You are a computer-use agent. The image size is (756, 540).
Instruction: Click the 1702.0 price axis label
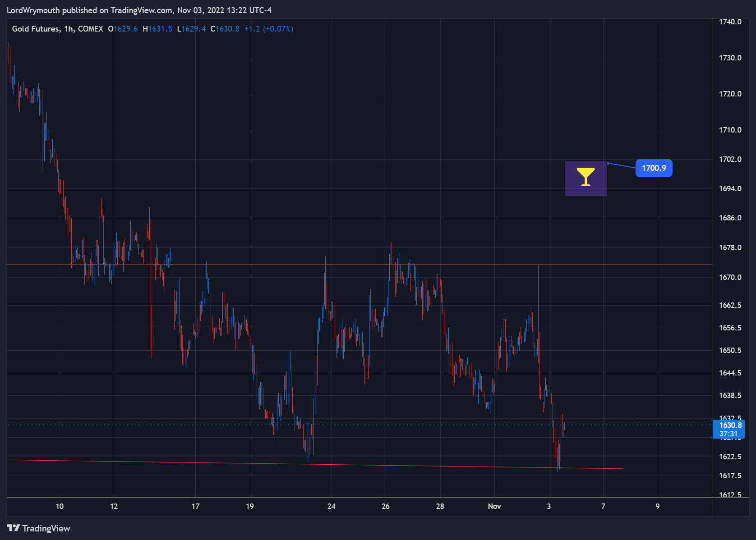tap(730, 159)
